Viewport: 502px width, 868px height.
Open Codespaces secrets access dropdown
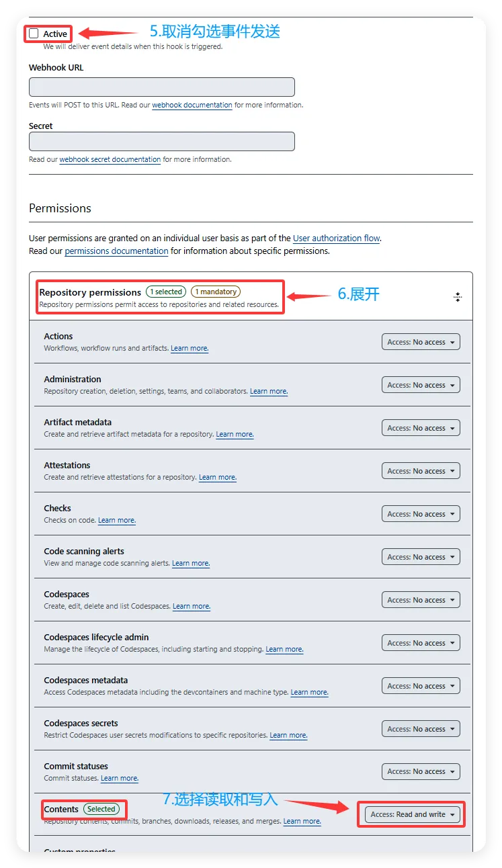click(x=421, y=729)
